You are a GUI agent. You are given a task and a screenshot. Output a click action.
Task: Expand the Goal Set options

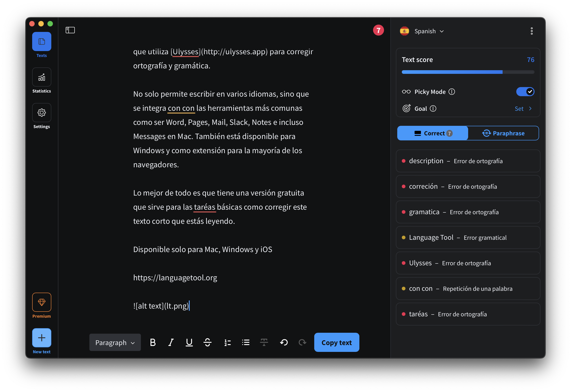523,108
